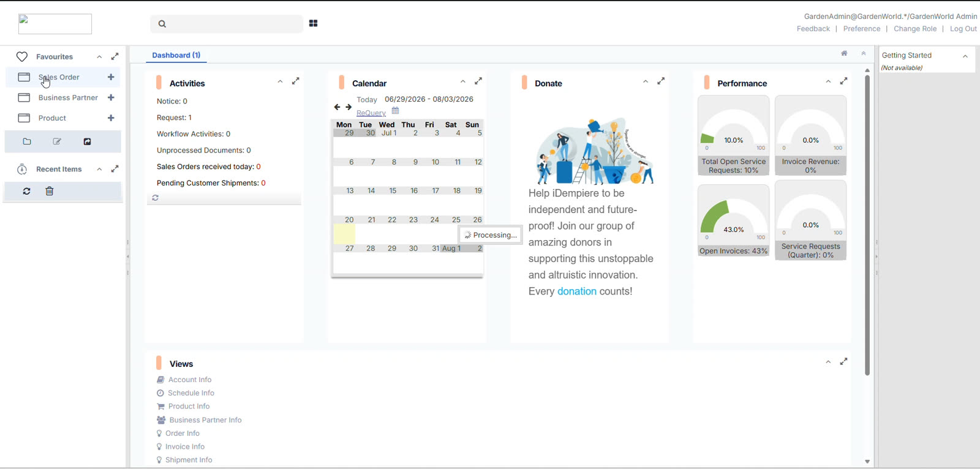Maximize the Recent Items panel
This screenshot has height=469, width=980.
tap(115, 169)
